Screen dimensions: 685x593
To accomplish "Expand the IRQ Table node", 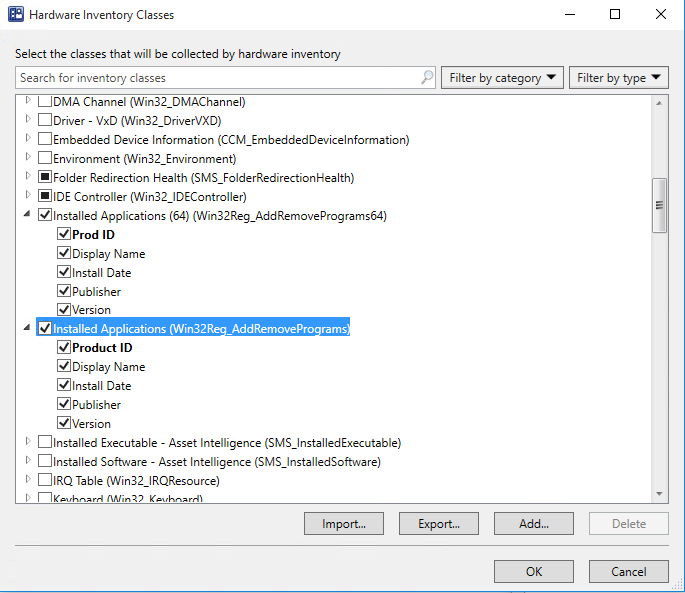I will [28, 479].
